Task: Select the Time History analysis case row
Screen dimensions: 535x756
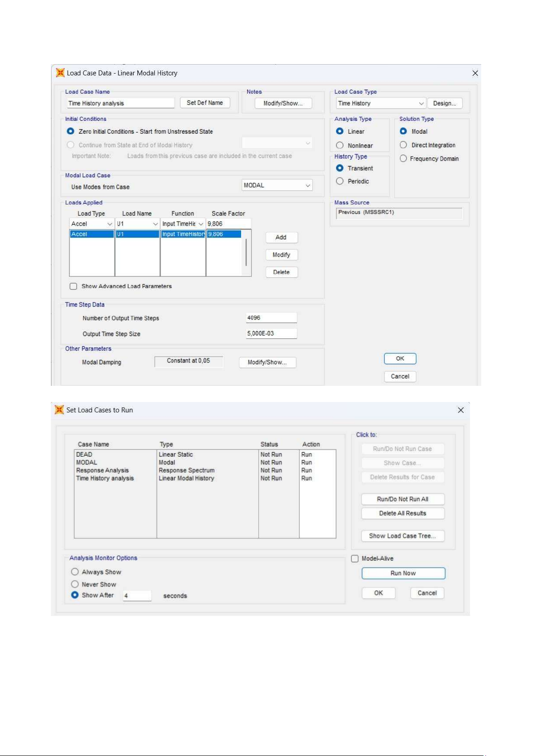Action: pos(105,478)
